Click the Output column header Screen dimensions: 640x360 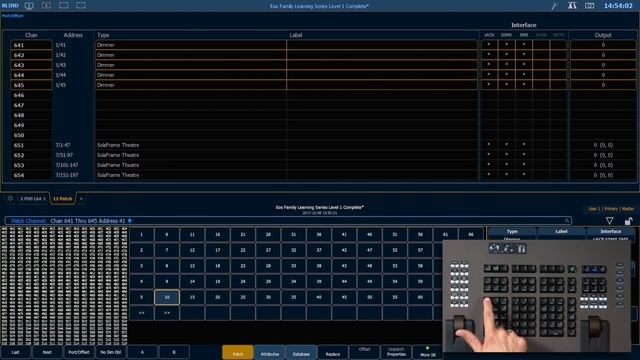(x=603, y=35)
